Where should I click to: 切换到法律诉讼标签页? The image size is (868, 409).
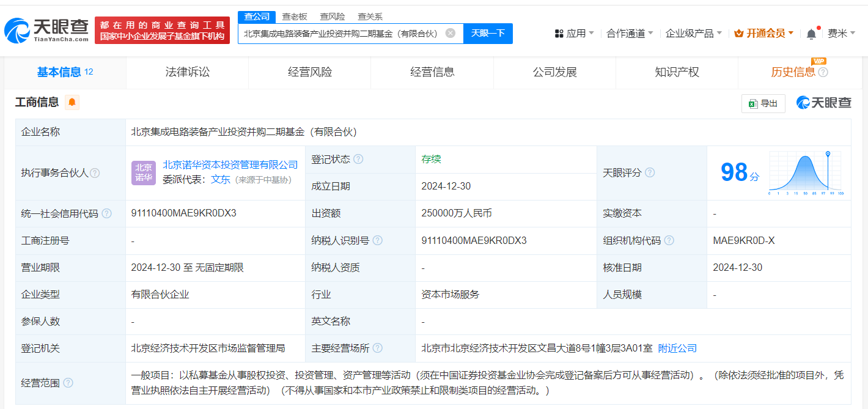[x=186, y=72]
